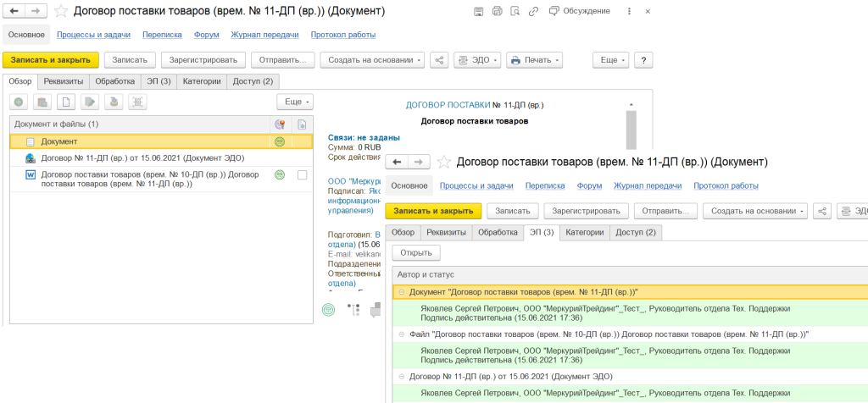Click Зарегистрировать button in back window
The image size is (868, 403).
(203, 60)
